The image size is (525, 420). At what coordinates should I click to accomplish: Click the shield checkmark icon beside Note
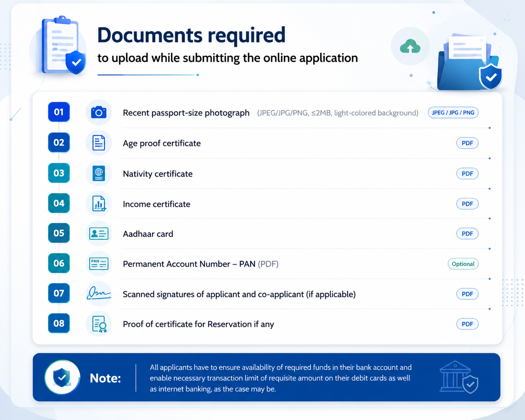pyautogui.click(x=62, y=377)
